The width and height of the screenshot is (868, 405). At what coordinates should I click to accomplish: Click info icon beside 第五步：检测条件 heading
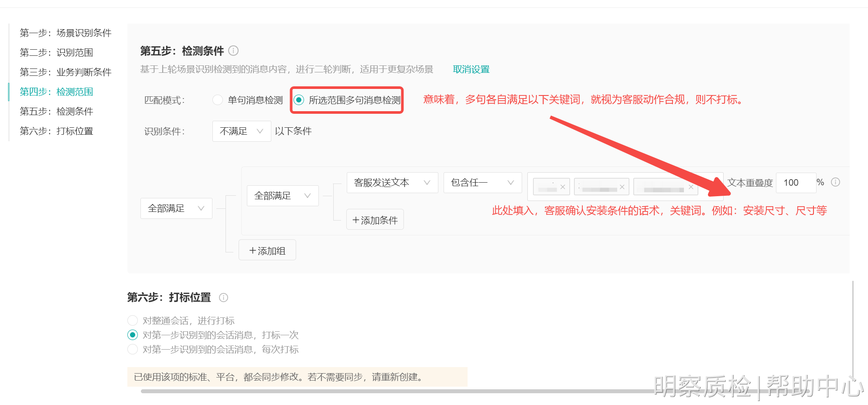tap(233, 51)
